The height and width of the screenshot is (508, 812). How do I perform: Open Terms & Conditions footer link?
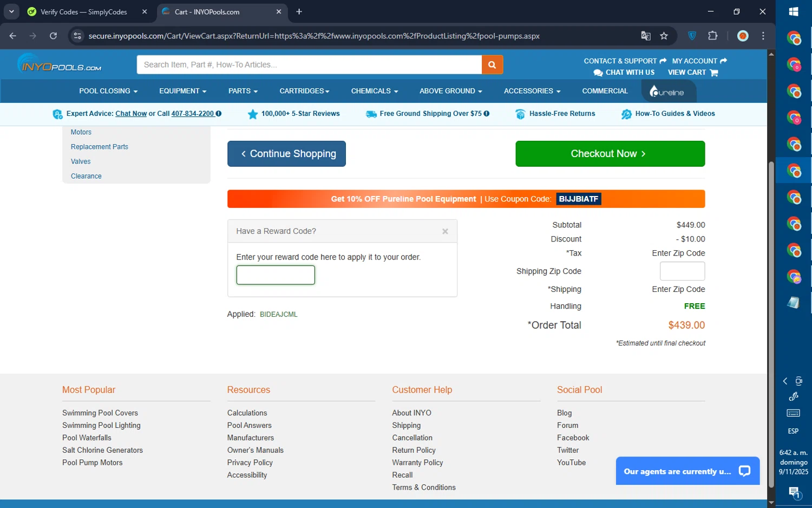(424, 487)
